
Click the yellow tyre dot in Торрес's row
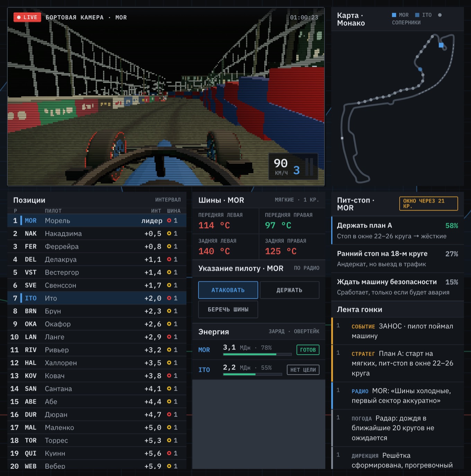169,440
